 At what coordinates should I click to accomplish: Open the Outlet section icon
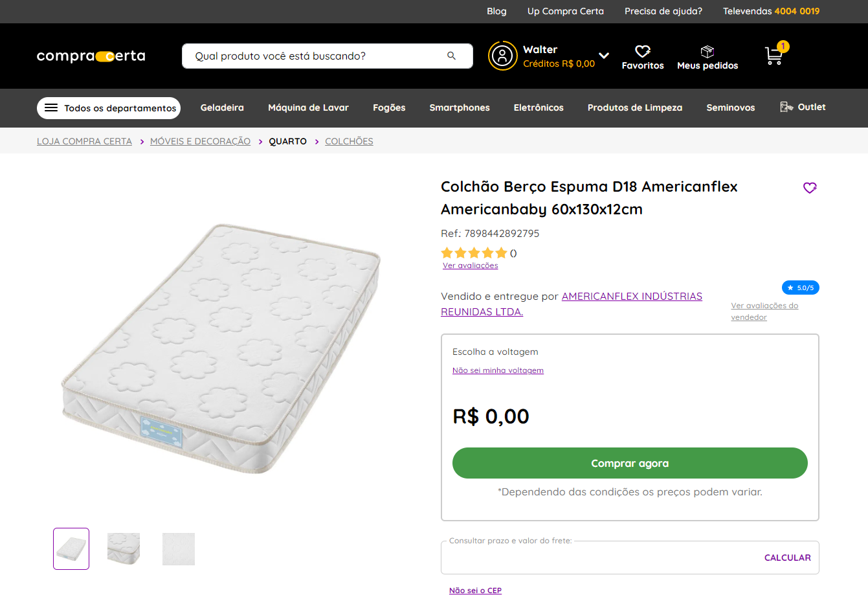pyautogui.click(x=786, y=107)
